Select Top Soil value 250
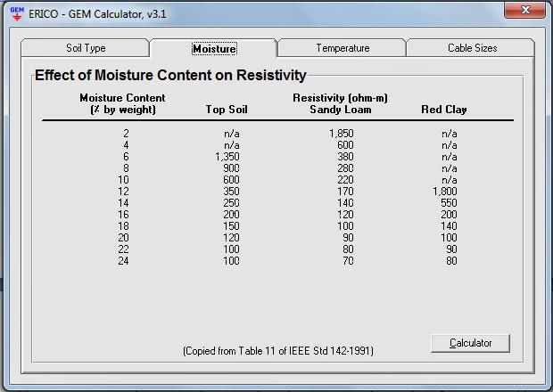 click(231, 203)
